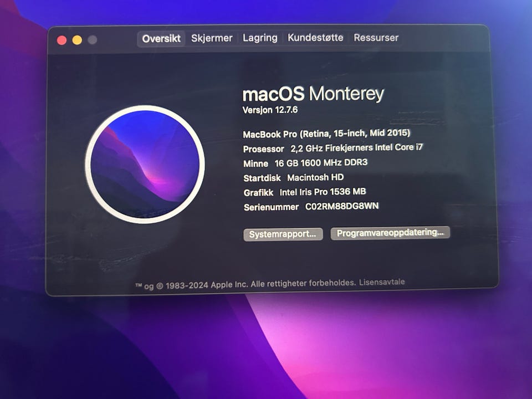Viewport: 532px width, 399px height.
Task: Click the Minne 16 GB line
Action: [305, 163]
